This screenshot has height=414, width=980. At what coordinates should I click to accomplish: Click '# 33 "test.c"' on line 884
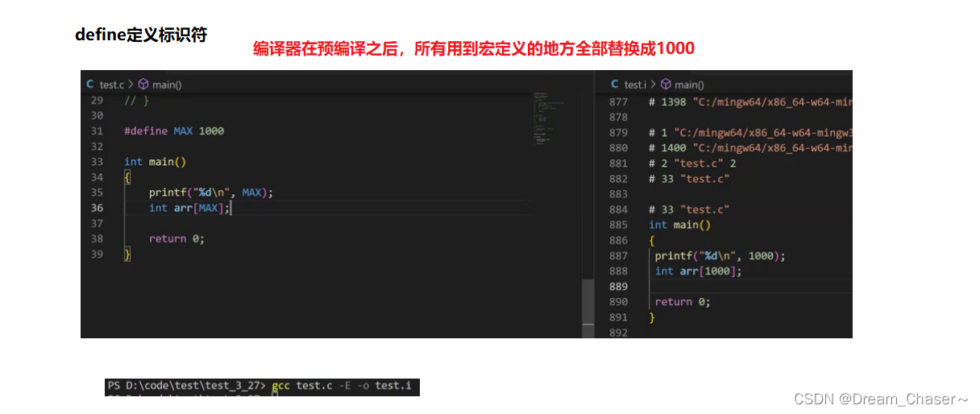689,209
